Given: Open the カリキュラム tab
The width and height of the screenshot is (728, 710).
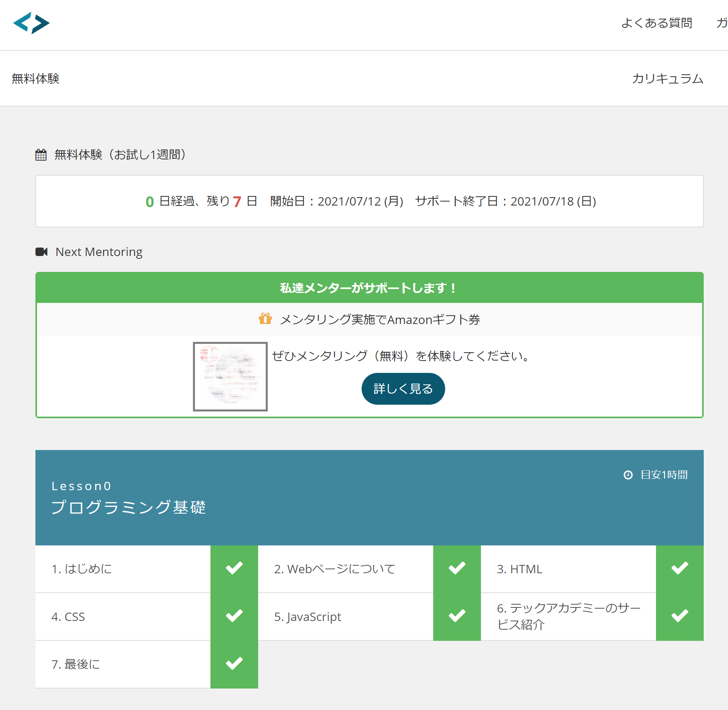Looking at the screenshot, I should [668, 79].
